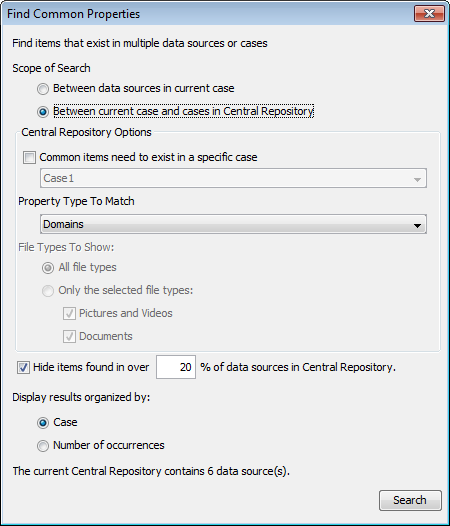The width and height of the screenshot is (450, 526).
Task: Organize results by Case
Action: [43, 423]
